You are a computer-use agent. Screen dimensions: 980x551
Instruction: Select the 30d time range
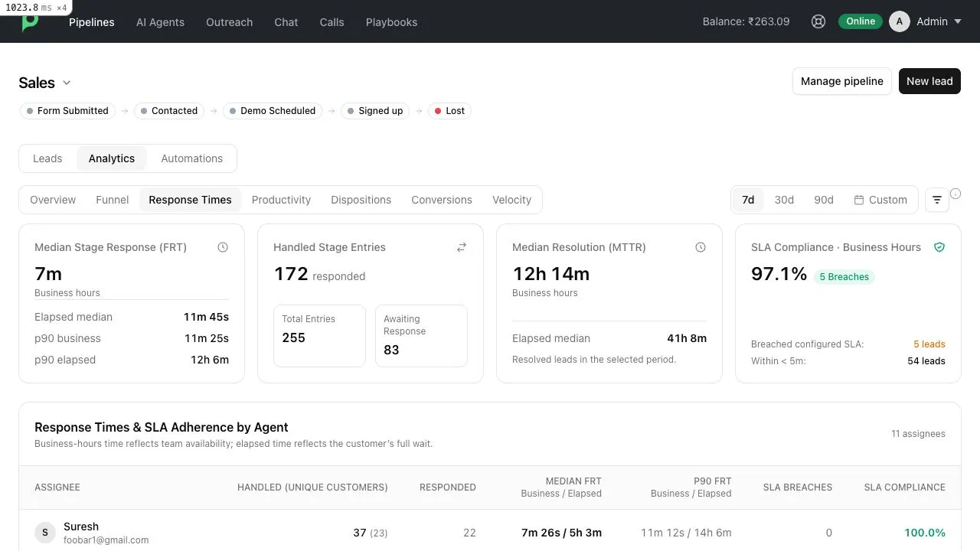click(784, 200)
